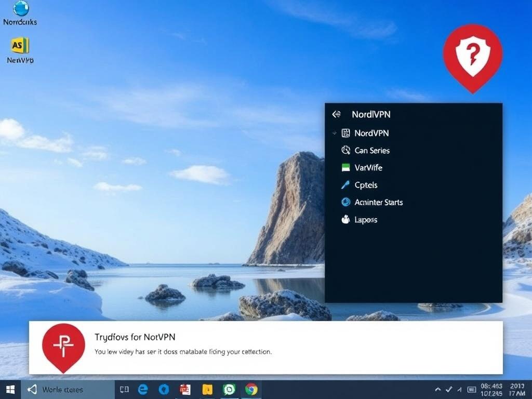Open the red PowerPoint-style taskbar app
The image size is (532, 399).
(185, 390)
